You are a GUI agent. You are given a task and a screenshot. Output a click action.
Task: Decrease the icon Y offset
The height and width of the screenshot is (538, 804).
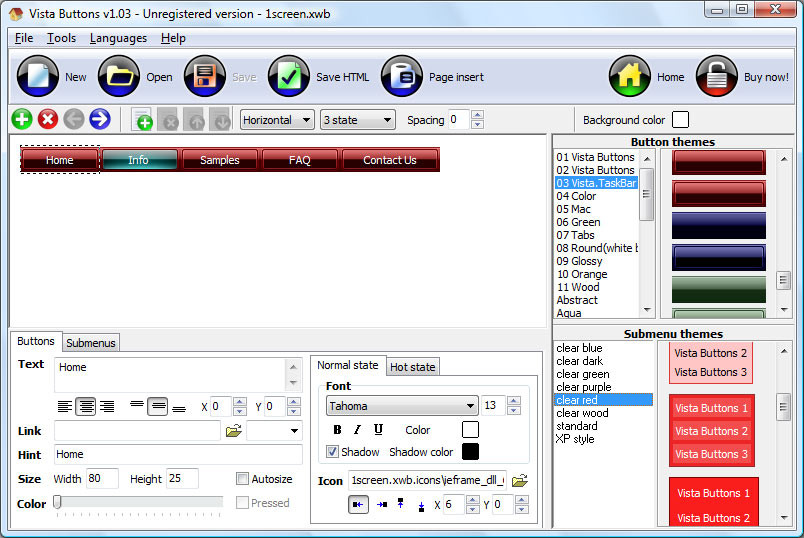521,510
